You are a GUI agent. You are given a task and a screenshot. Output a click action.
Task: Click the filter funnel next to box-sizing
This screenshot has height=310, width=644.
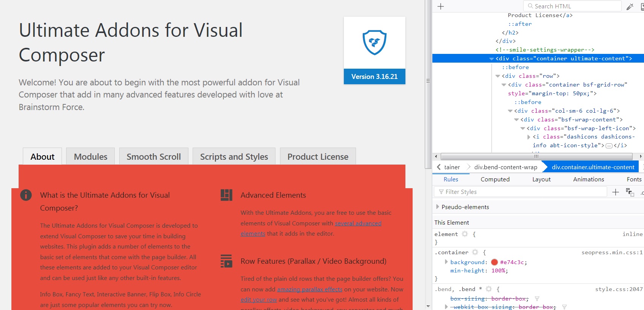coord(537,299)
